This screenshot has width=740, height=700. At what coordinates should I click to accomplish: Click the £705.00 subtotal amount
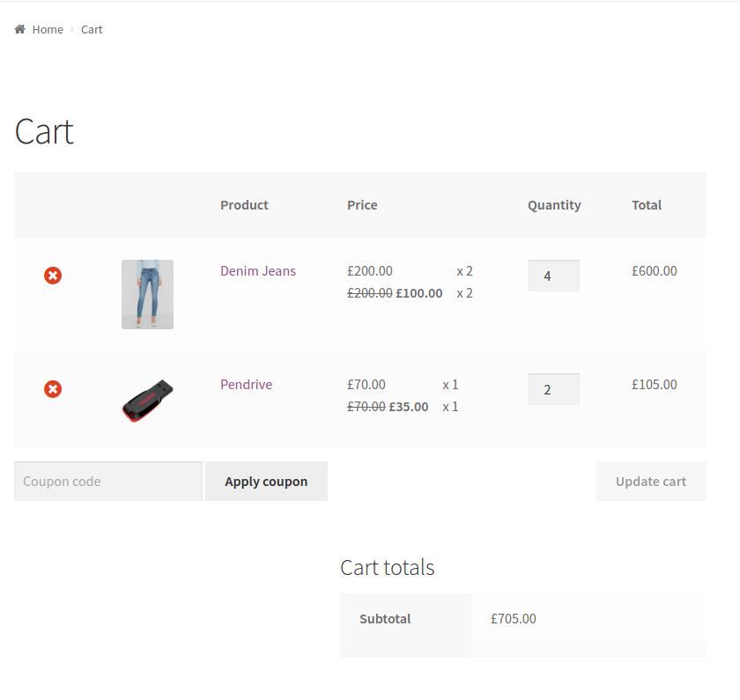tap(514, 619)
